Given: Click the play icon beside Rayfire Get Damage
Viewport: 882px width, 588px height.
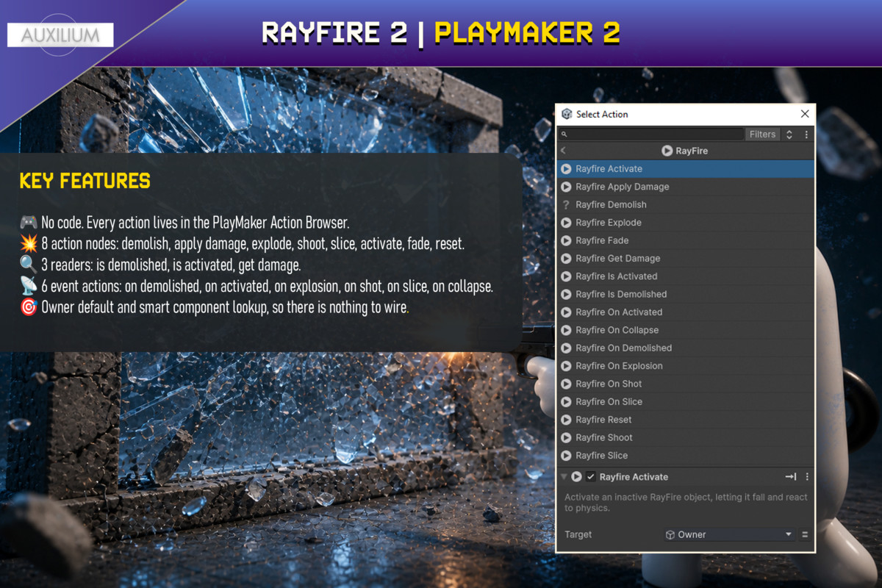Looking at the screenshot, I should [566, 259].
